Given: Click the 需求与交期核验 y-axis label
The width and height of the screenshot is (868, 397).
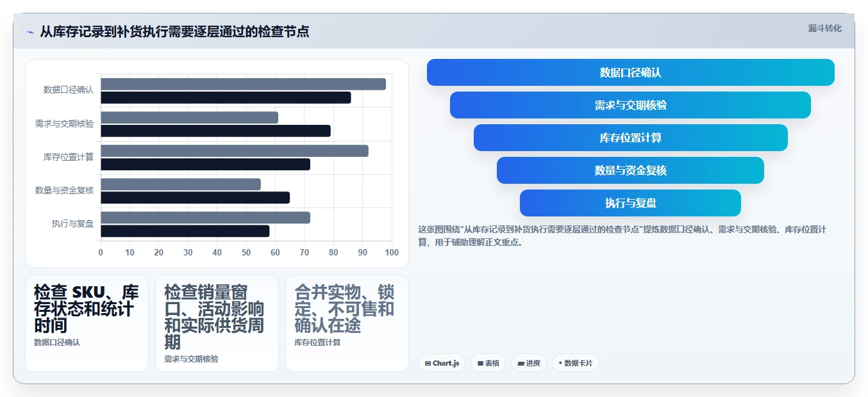Looking at the screenshot, I should tap(64, 124).
